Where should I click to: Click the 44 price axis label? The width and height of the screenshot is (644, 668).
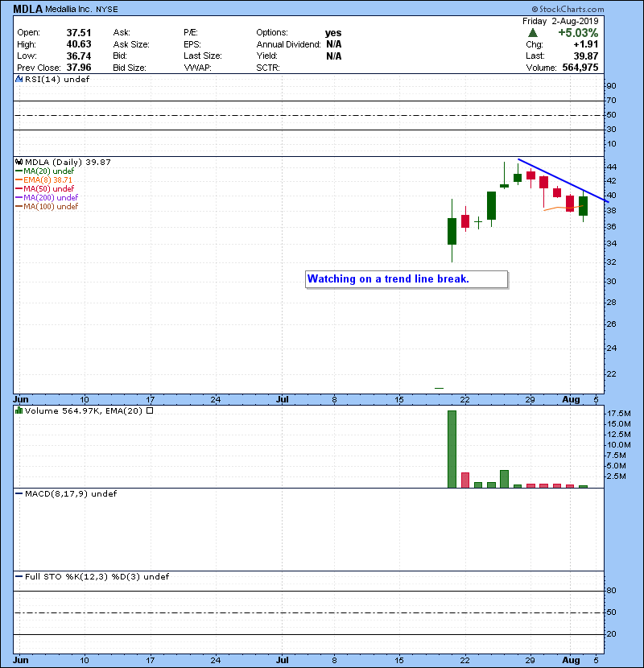point(612,167)
